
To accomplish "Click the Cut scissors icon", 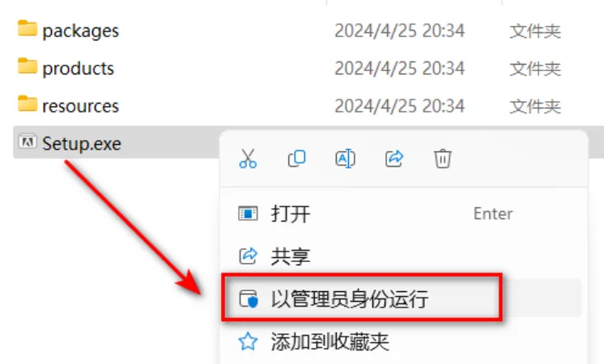I will (x=248, y=159).
